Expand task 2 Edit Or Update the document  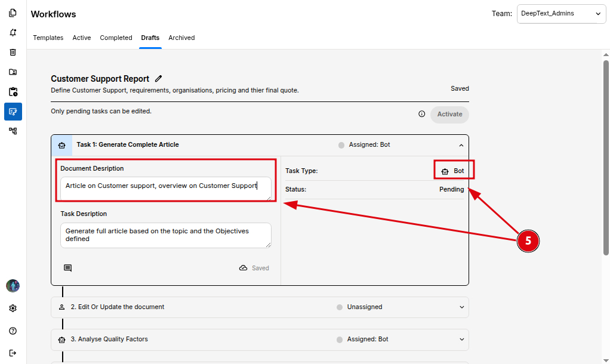[461, 307]
